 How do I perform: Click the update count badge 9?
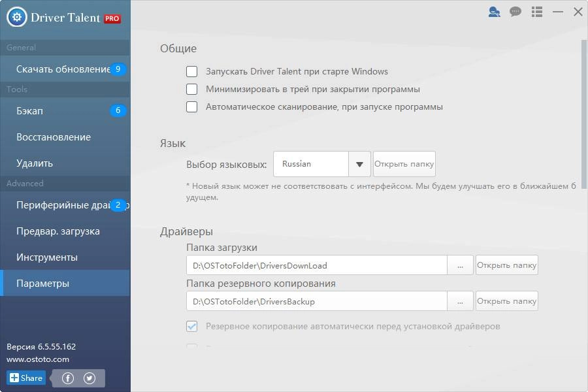[118, 69]
